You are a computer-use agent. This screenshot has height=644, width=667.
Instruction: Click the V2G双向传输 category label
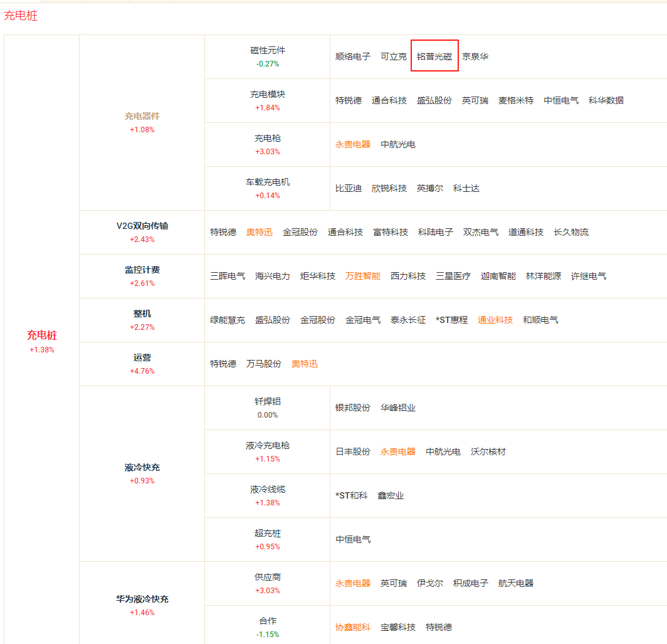[142, 226]
